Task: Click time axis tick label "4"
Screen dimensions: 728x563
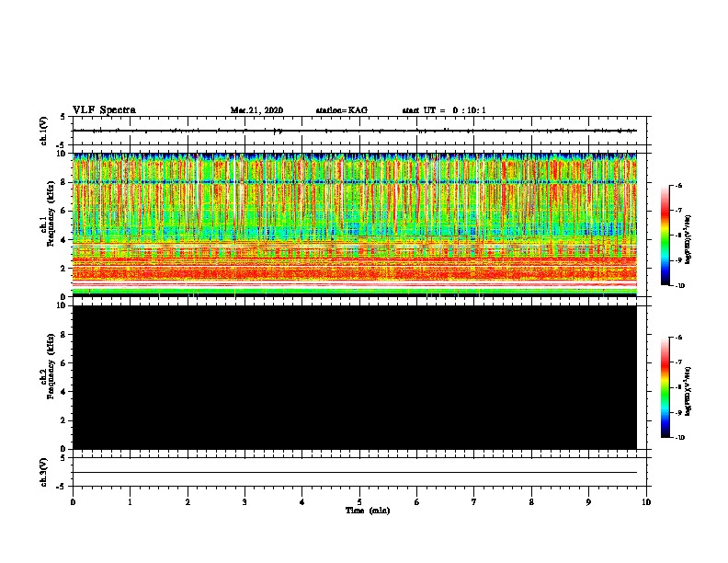Action: point(302,502)
